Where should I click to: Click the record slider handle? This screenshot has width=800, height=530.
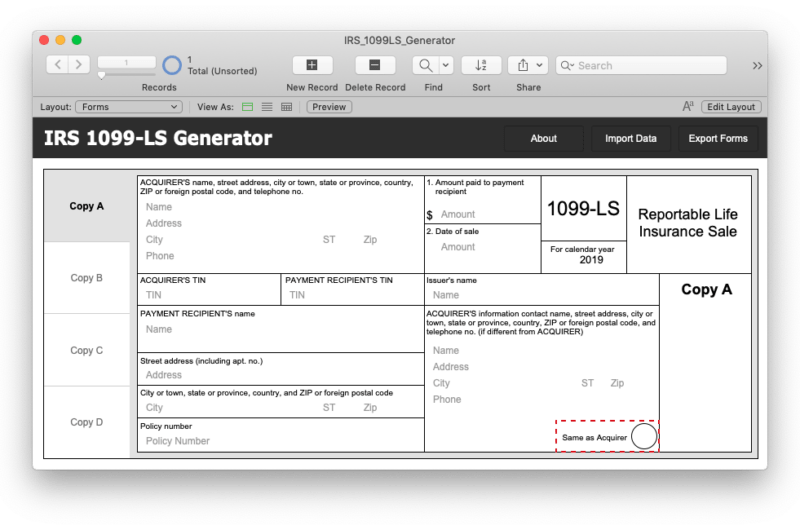pos(102,75)
